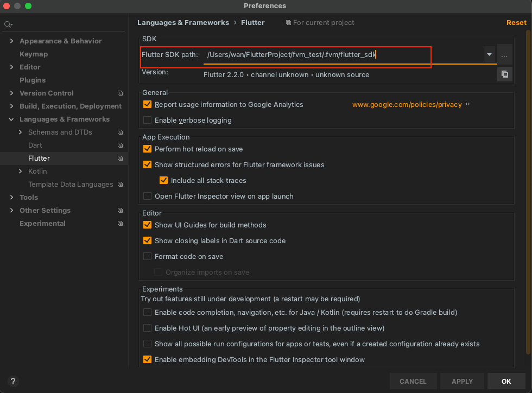Expand Schemas and DTDs node
The image size is (532, 393).
coord(21,132)
